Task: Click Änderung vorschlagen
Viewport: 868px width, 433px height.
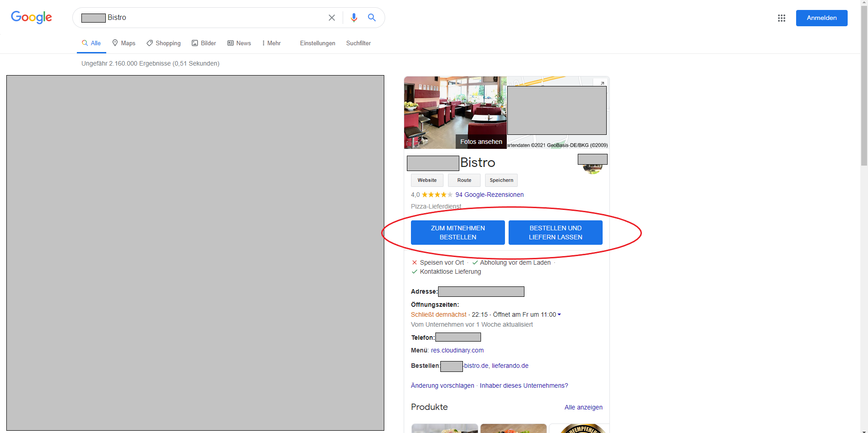Action: point(443,385)
